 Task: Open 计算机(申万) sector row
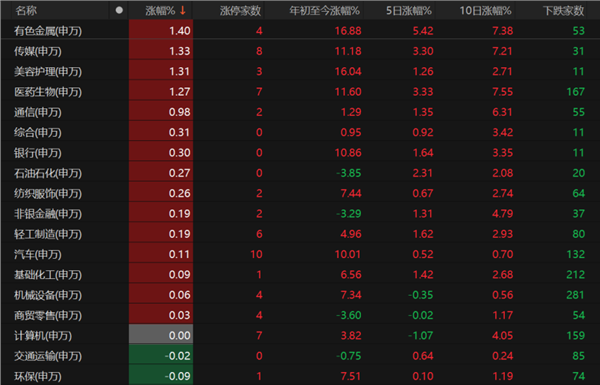coord(300,335)
